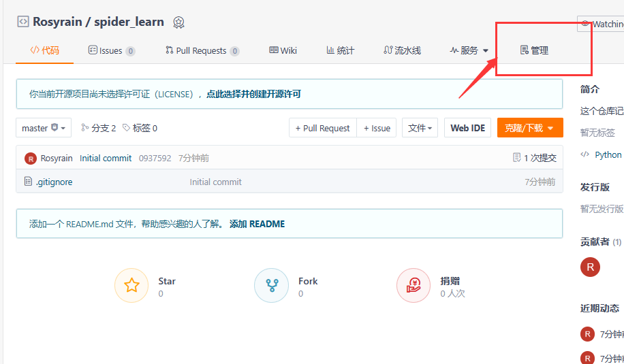
Task: Open the 管理 tab
Action: (x=535, y=50)
